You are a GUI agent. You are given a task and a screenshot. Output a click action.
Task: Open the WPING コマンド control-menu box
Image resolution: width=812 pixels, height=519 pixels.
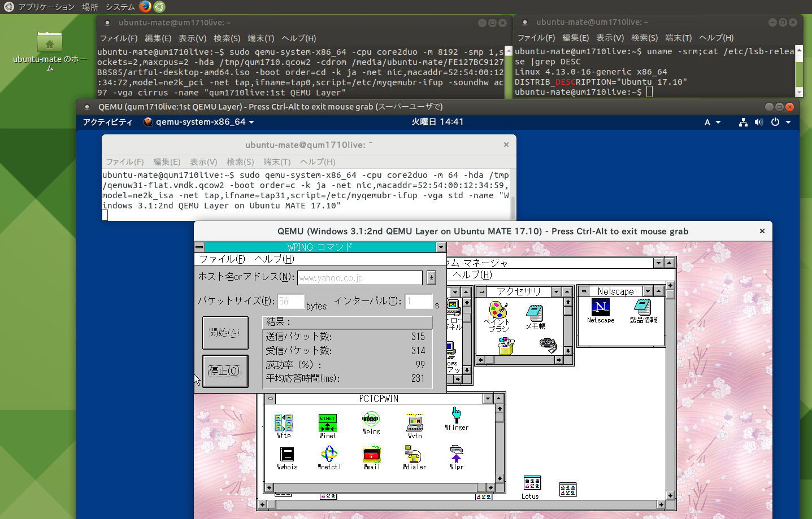[x=199, y=247]
